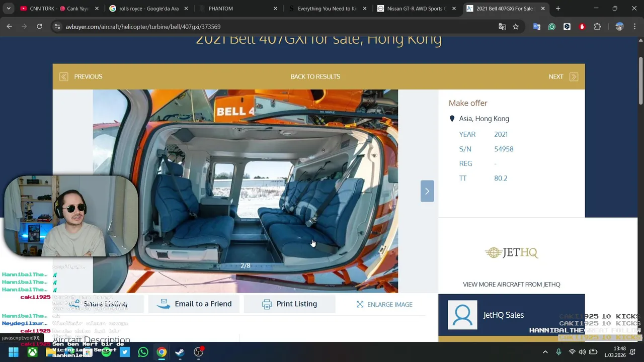Click the total time value 80.2
Screen dimensions: 644x362
coord(501,178)
